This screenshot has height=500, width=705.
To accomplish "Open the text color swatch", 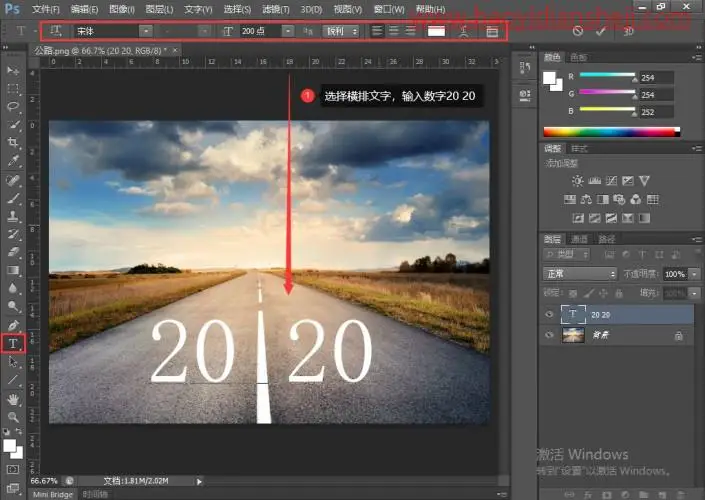I will (436, 31).
